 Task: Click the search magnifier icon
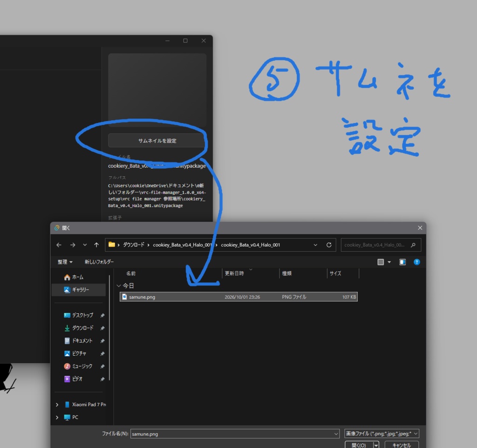click(x=413, y=245)
